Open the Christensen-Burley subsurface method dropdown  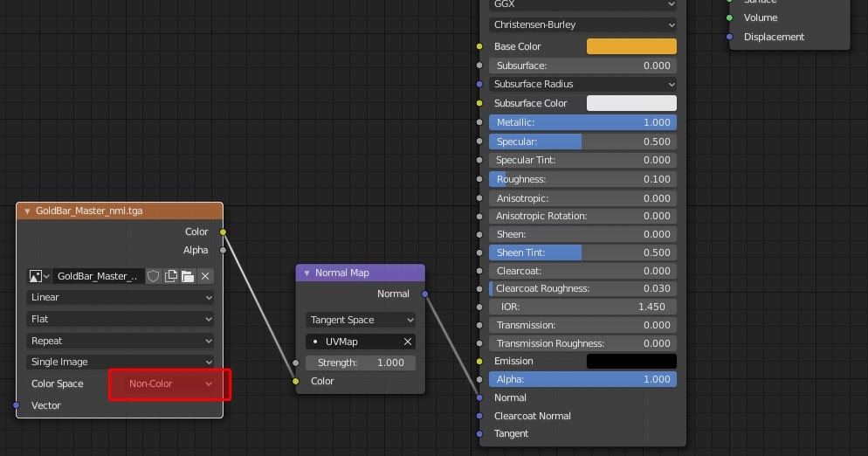pos(583,24)
